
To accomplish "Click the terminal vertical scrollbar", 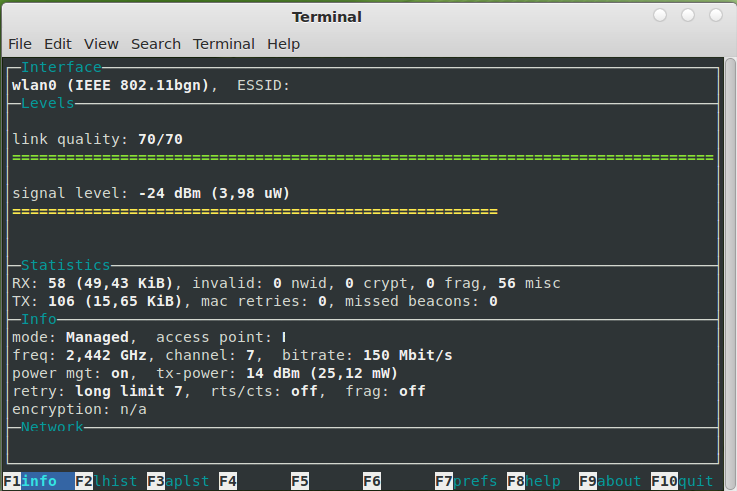I will pyautogui.click(x=730, y=274).
